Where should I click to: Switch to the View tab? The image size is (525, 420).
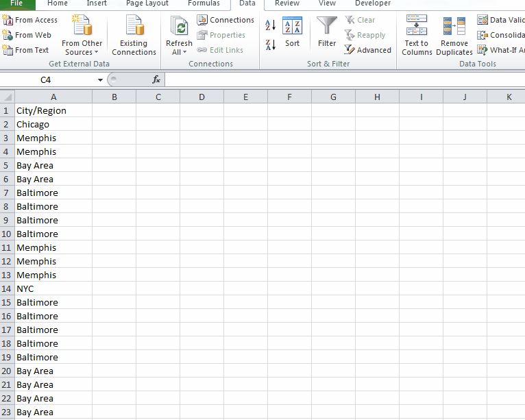point(327,3)
